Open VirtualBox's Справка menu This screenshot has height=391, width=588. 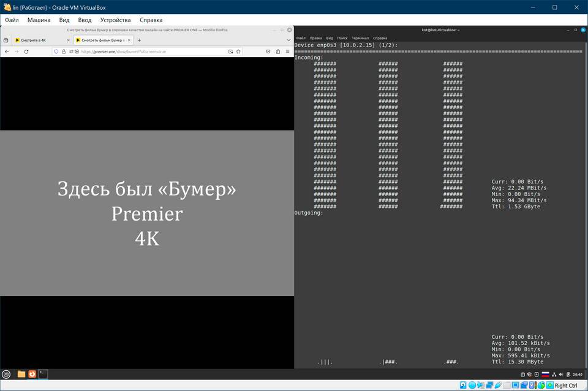151,20
